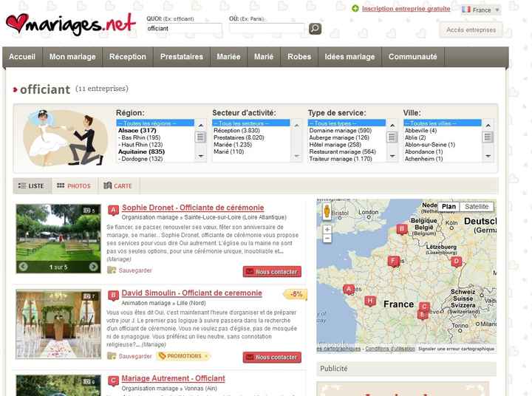Click the map marker C near Lyon
532x396 pixels.
pyautogui.click(x=424, y=307)
